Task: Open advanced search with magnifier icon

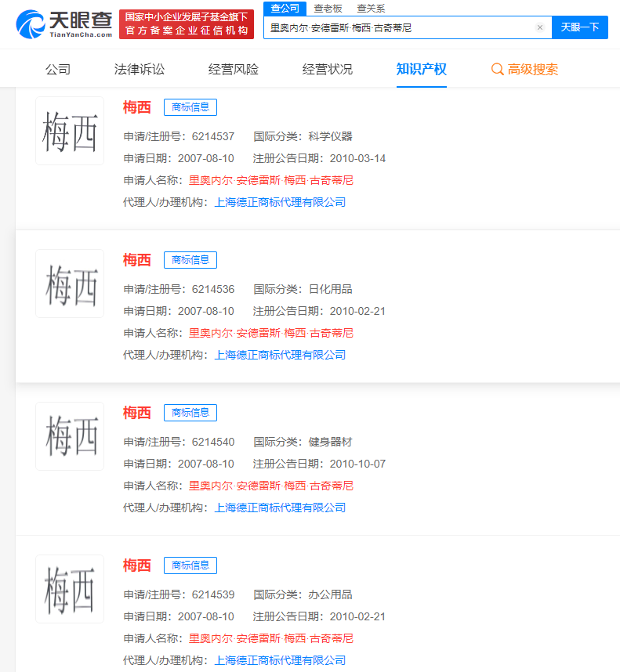Action: 497,70
